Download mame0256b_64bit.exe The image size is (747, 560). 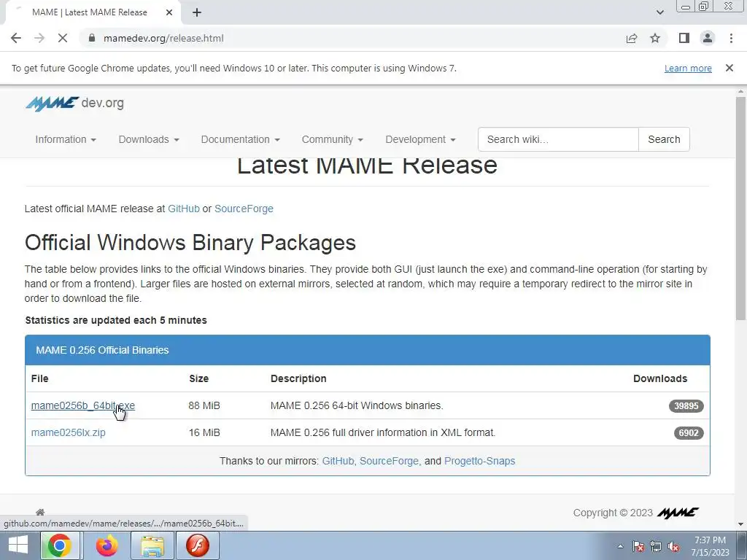tap(83, 405)
